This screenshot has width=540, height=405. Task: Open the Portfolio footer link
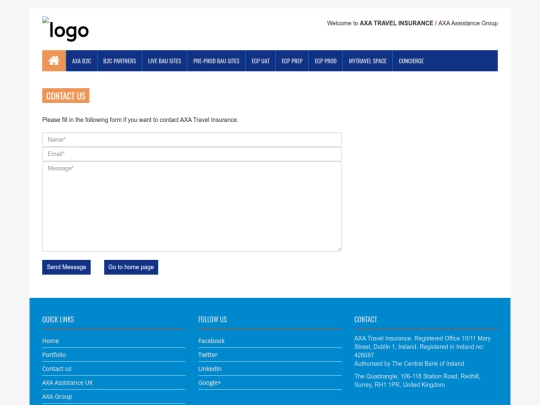point(54,355)
